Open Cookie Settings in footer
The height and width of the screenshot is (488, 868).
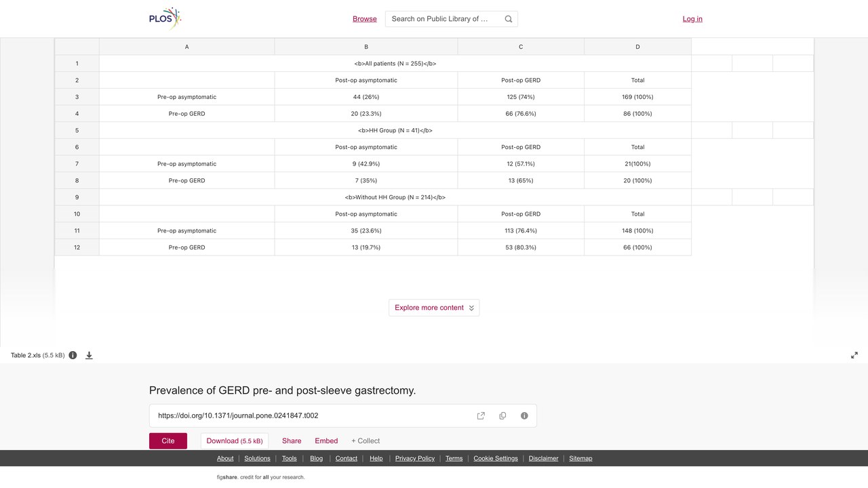(496, 458)
